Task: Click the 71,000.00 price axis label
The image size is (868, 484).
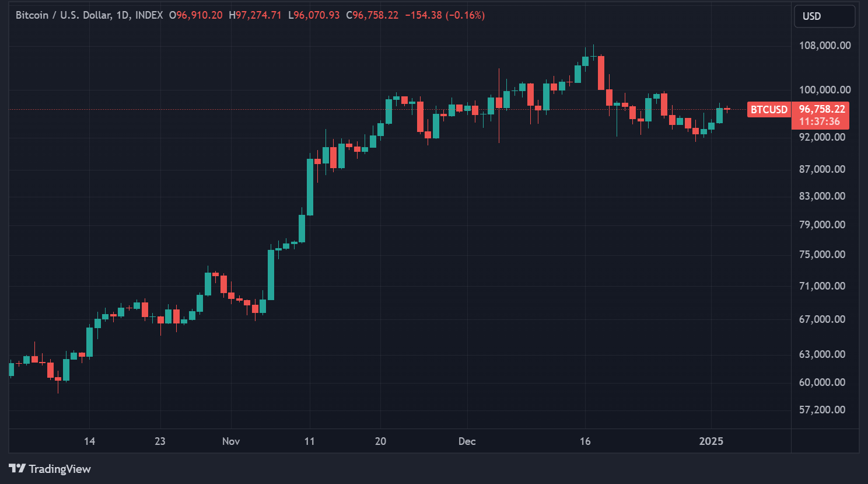Action: click(x=822, y=286)
